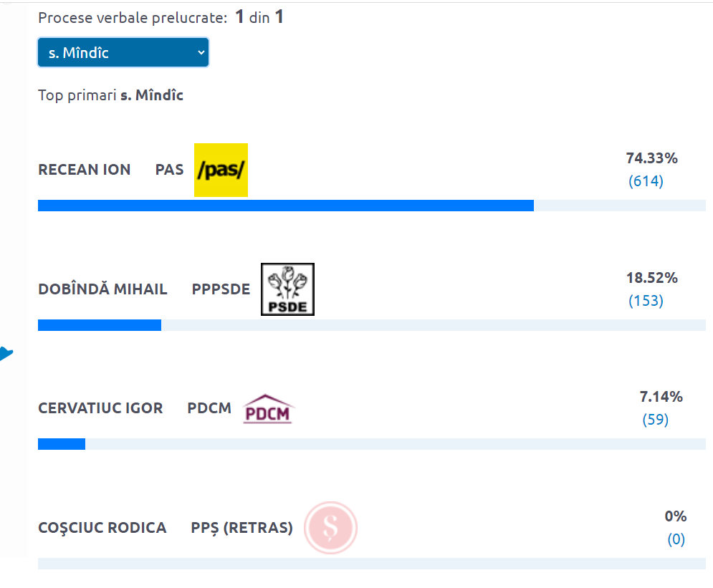Click the PSDE roses party logo

pyautogui.click(x=287, y=289)
